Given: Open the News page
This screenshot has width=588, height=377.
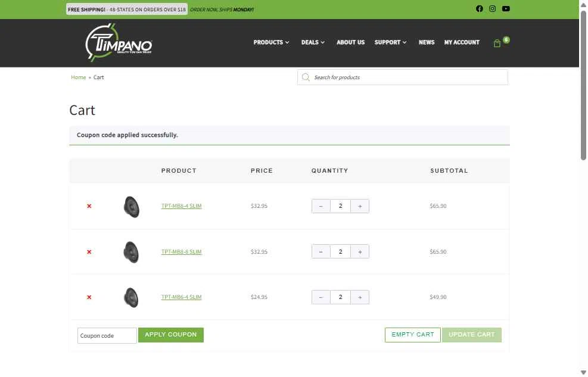Looking at the screenshot, I should [x=427, y=42].
